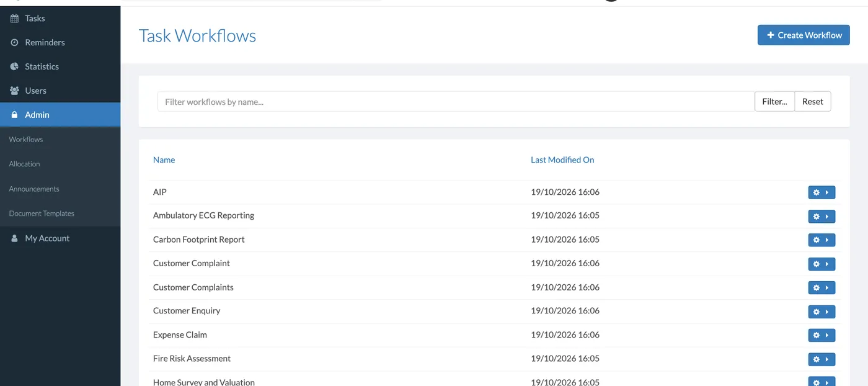Screen dimensions: 868x386
Task: Click the Fire Risk Assessment name
Action: (x=192, y=359)
